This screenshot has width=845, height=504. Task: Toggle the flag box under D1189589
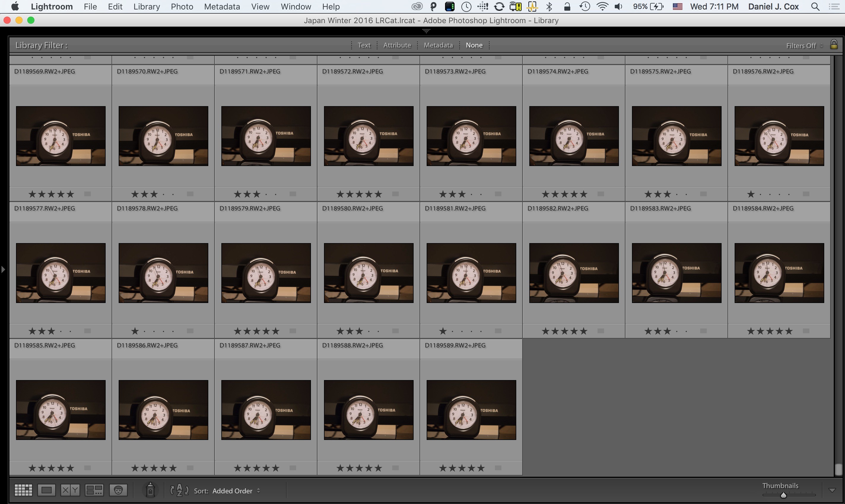pyautogui.click(x=498, y=468)
